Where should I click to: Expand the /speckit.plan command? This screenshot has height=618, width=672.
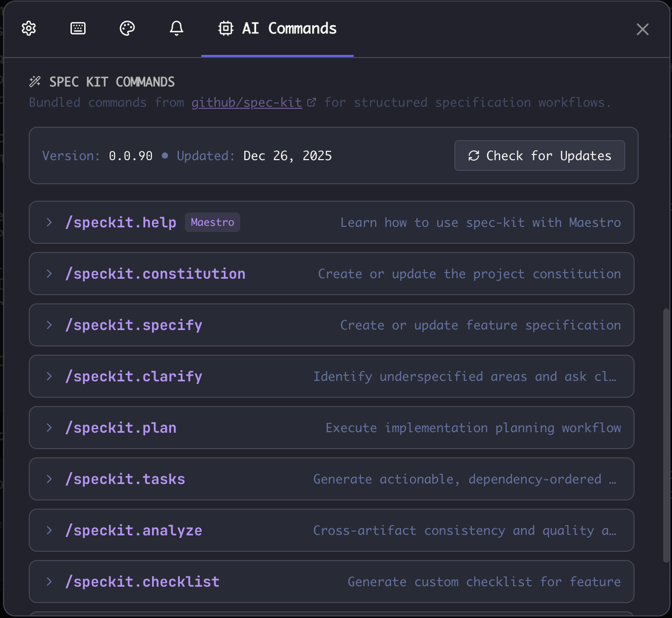49,428
